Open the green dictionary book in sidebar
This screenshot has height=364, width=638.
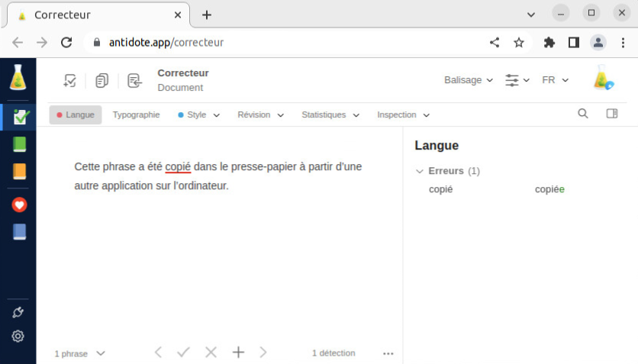click(19, 144)
